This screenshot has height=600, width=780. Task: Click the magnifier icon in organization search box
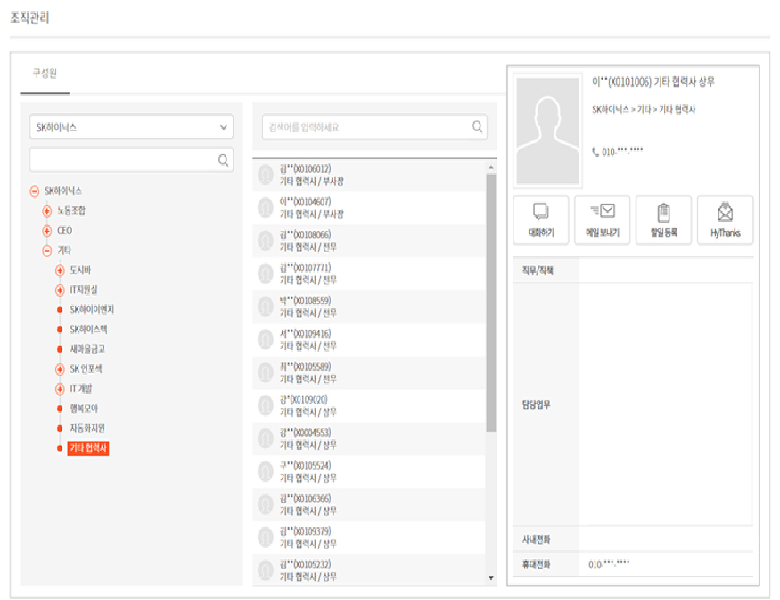click(222, 160)
